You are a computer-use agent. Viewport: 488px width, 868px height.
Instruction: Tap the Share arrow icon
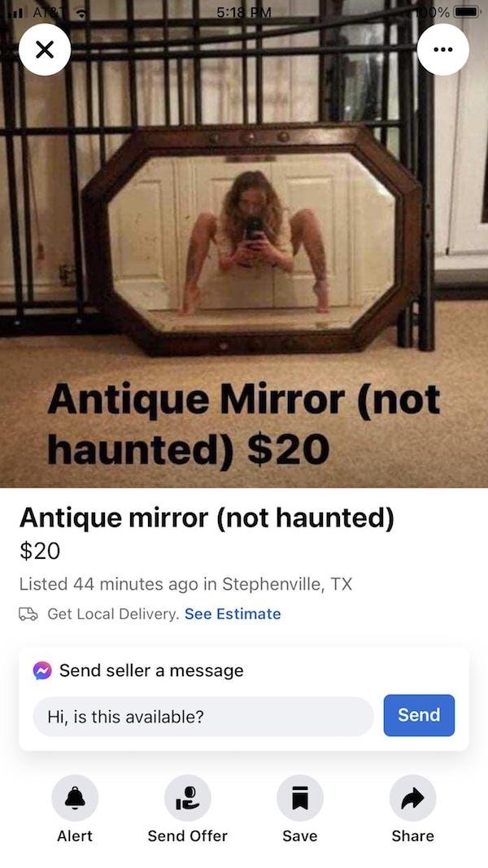point(412,798)
